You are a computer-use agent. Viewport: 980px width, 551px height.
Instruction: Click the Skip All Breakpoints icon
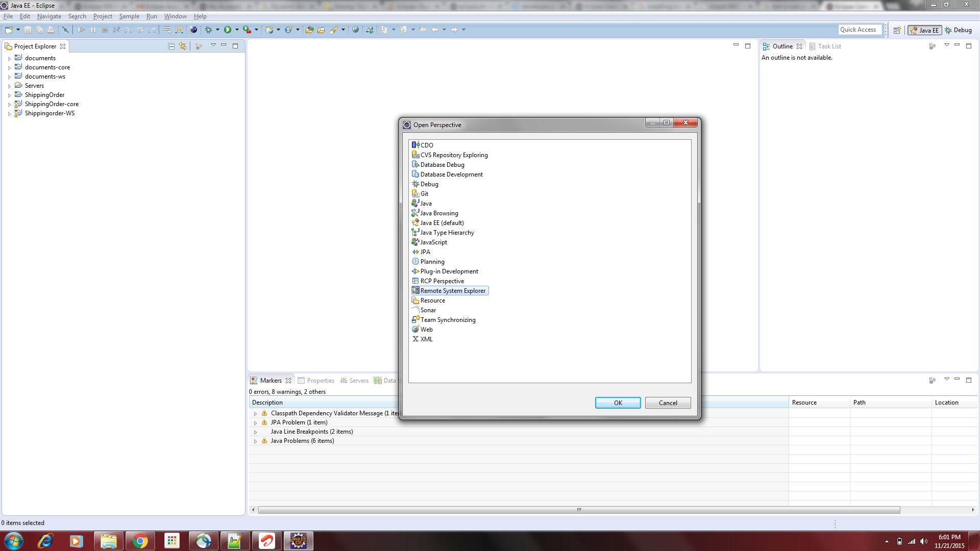tap(65, 30)
